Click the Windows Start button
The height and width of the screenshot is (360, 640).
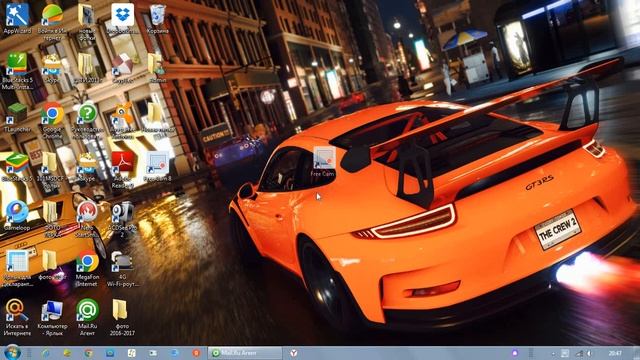(x=12, y=353)
